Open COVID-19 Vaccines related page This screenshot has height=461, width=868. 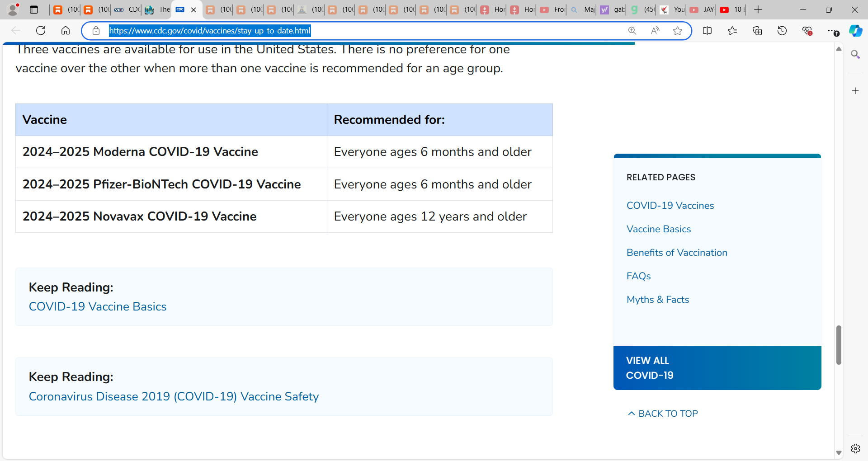pos(670,206)
